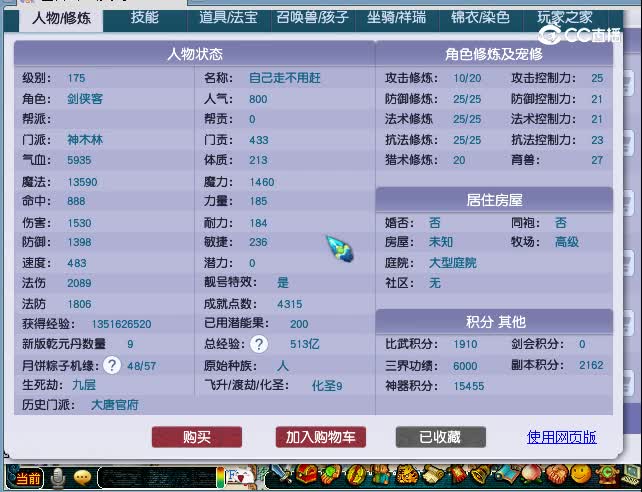Click the green hand give icon

331,475
